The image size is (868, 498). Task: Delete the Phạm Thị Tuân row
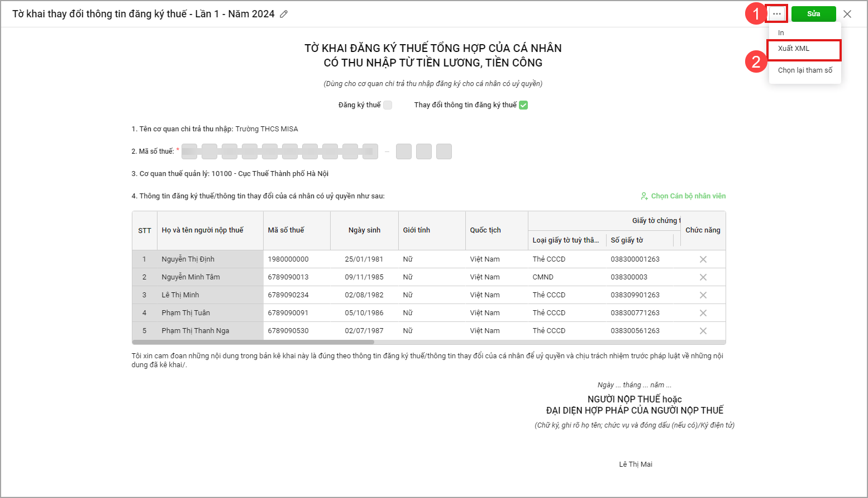pyautogui.click(x=703, y=313)
